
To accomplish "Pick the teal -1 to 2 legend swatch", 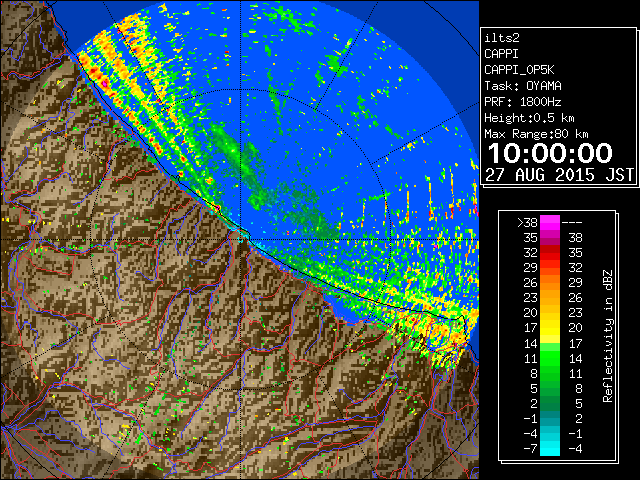I will 550,418.
